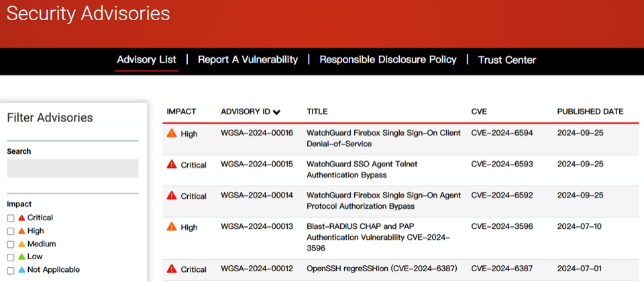Image resolution: width=644 pixels, height=282 pixels.
Task: Click the Critical icon beside WGSA-2024-00014 row
Action: [172, 195]
